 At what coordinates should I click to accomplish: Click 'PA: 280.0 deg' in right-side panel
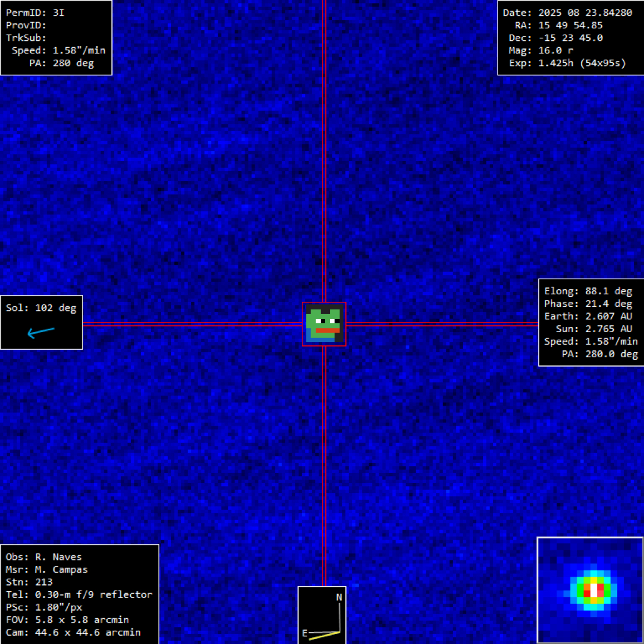point(600,354)
